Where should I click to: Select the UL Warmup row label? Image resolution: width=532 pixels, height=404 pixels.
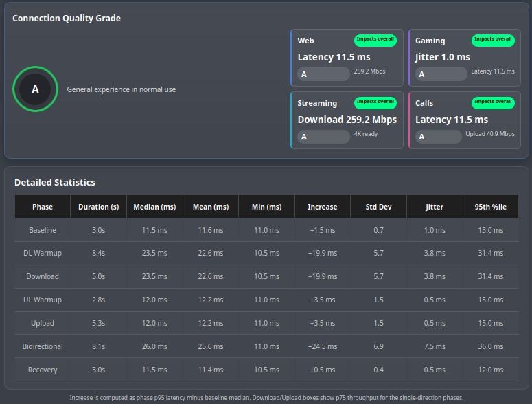click(x=43, y=300)
